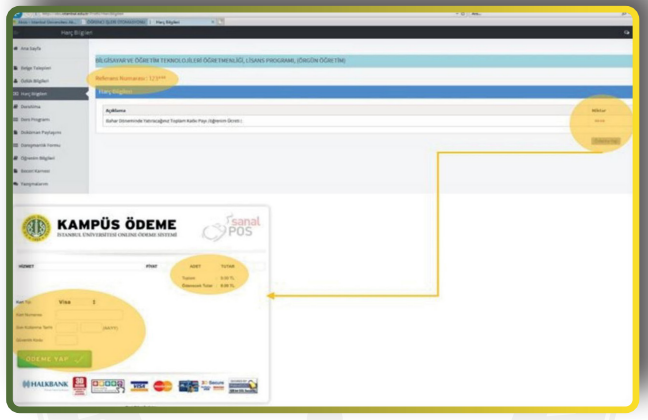
Task: Open Ders Programı from the sidebar
Action: 35,119
